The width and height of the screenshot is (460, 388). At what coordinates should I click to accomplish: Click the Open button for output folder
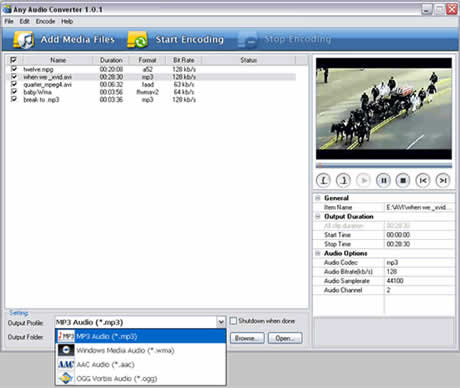[285, 338]
